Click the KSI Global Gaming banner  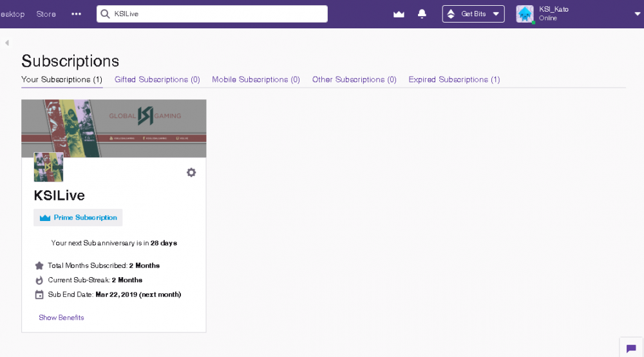click(114, 128)
